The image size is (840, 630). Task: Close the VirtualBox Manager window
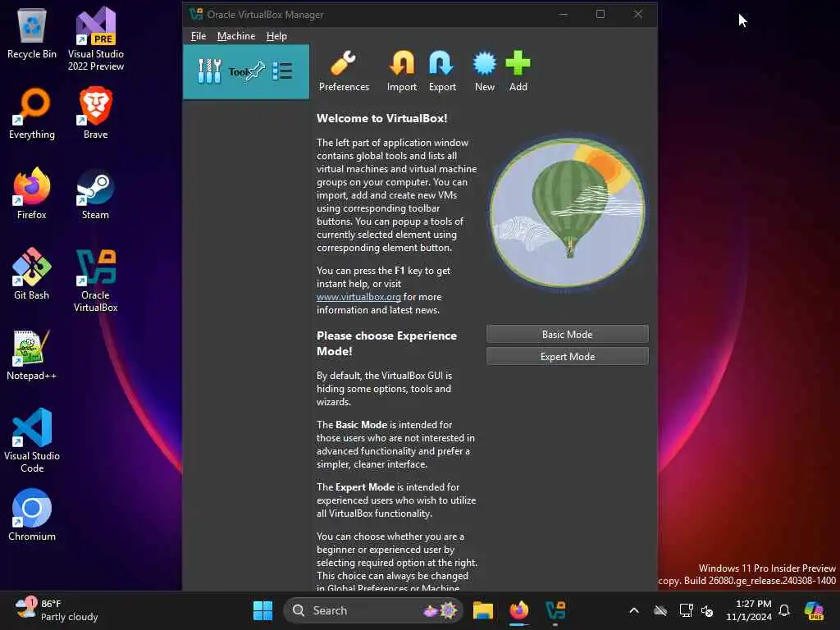click(x=638, y=15)
